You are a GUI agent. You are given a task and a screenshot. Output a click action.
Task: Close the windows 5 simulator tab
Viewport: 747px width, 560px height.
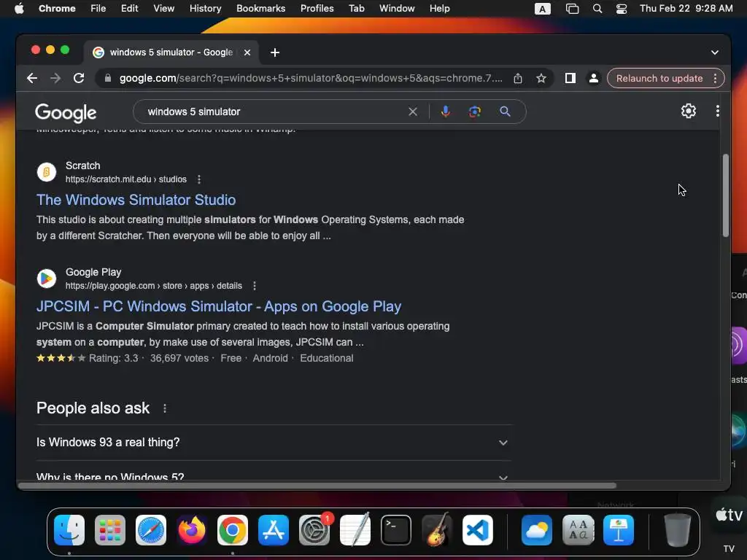247,52
